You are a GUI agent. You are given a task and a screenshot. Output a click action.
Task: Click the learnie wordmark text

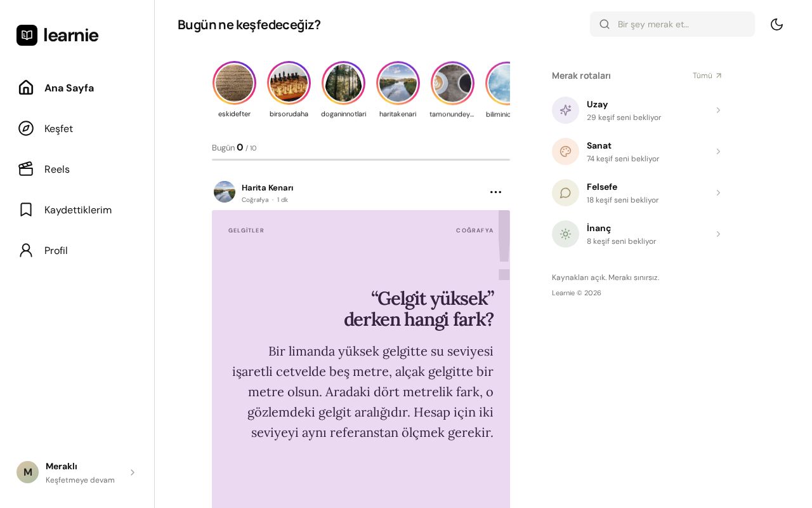[x=71, y=35]
